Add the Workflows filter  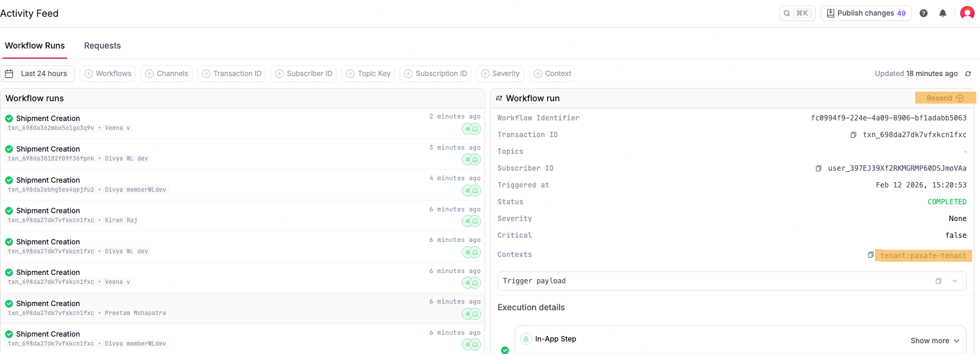[x=108, y=74]
